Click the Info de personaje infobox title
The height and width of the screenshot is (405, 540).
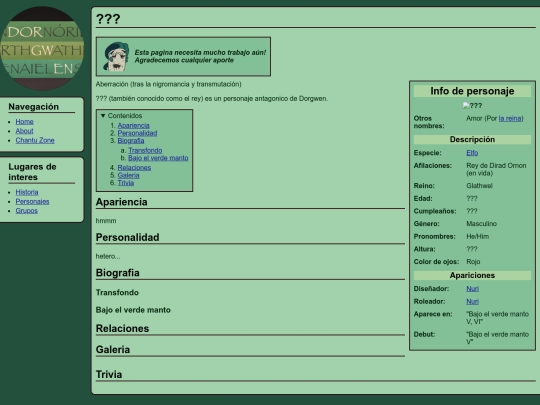[472, 91]
